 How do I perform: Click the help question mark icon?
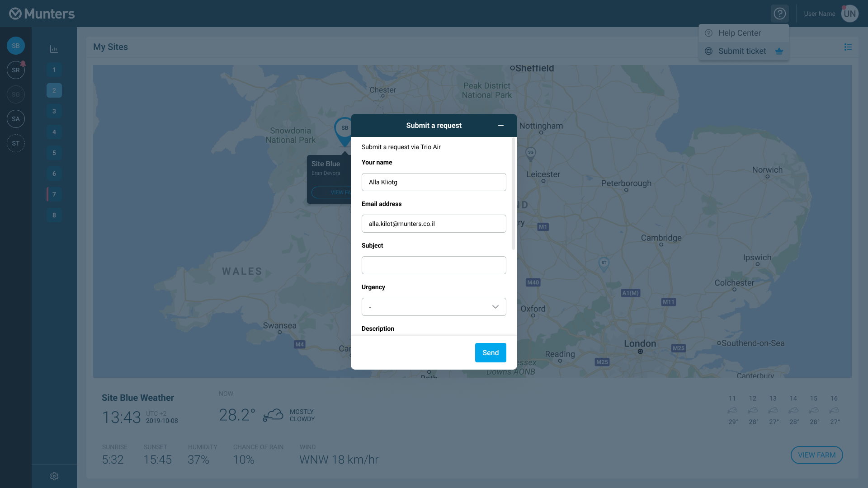click(779, 14)
